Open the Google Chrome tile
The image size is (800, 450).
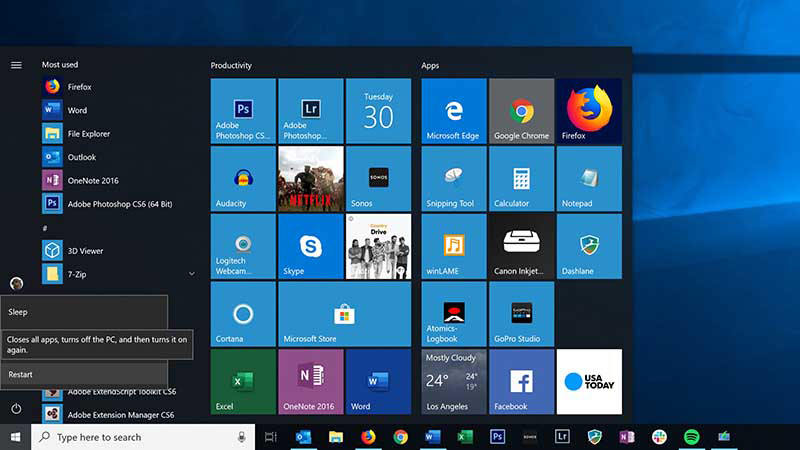click(x=521, y=111)
